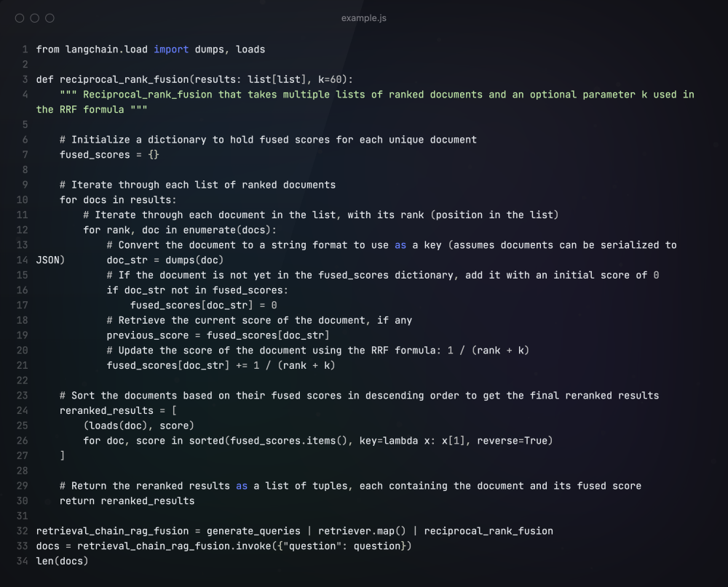Click 'return reranked_results' statement

click(127, 500)
